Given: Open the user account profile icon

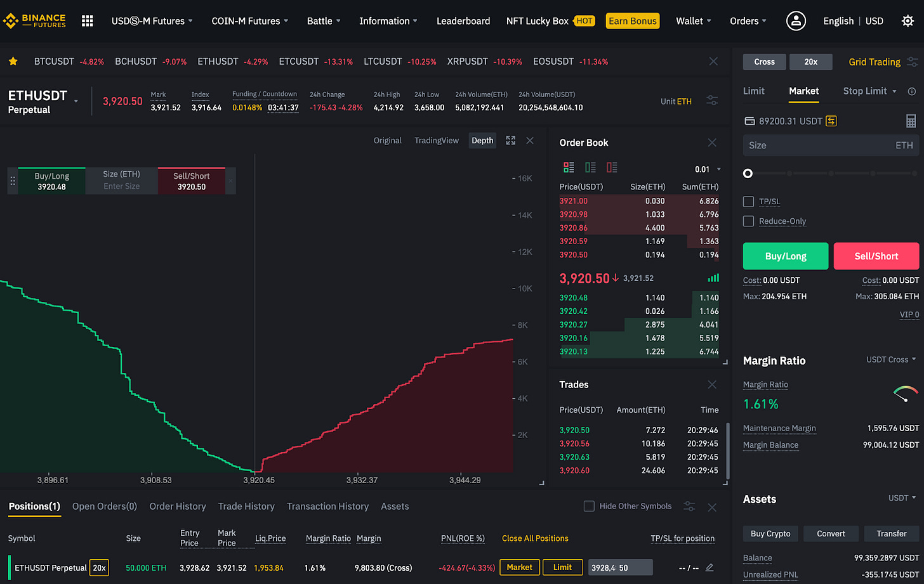Looking at the screenshot, I should coord(796,21).
